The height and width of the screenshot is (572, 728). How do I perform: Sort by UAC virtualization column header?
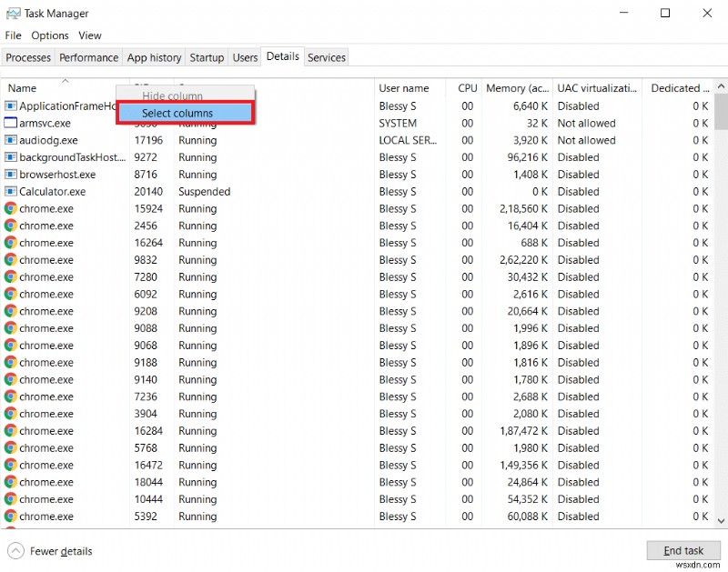(598, 88)
